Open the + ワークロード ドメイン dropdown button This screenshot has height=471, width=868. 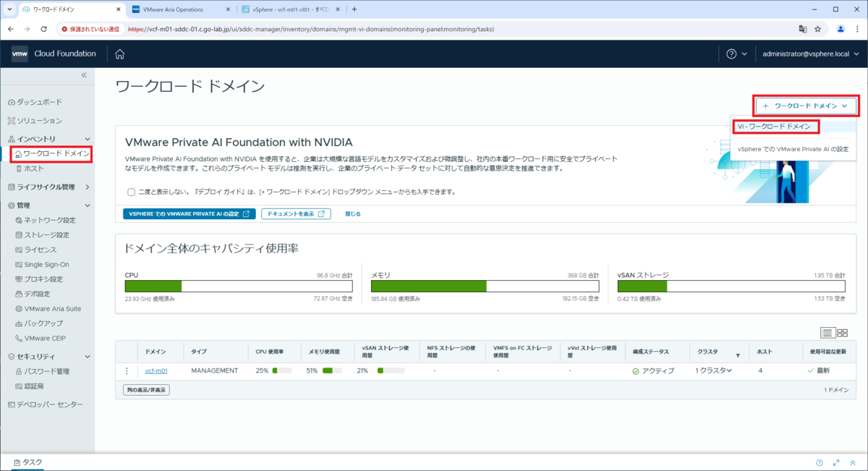806,106
